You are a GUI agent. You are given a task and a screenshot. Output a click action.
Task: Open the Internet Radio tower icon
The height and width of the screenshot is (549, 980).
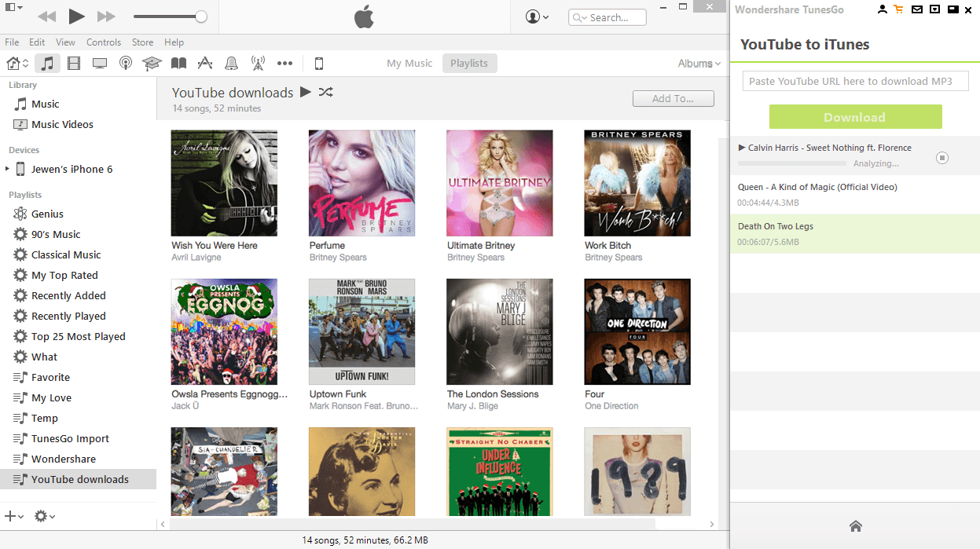coord(258,64)
